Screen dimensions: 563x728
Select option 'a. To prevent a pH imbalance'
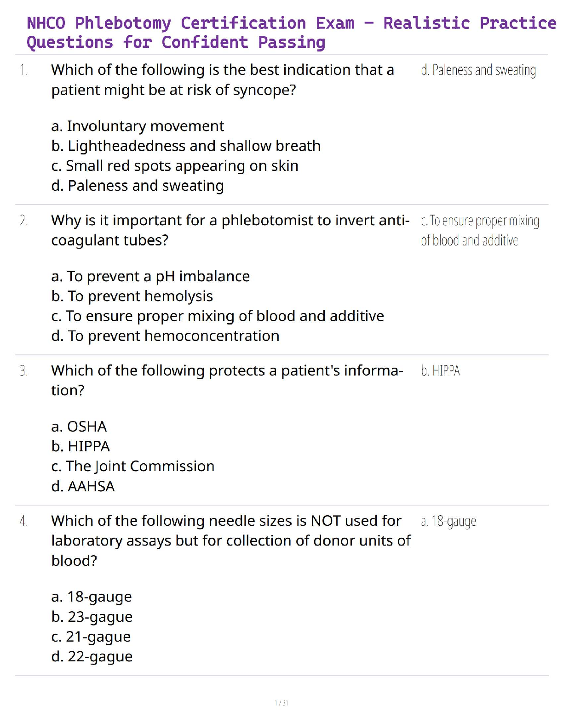[x=150, y=276]
